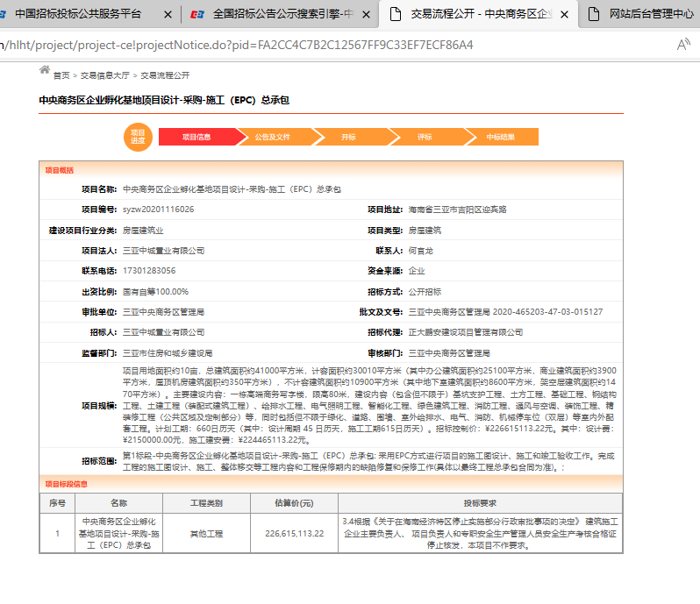This screenshot has height=604, width=700.
Task: Click page icon of 网站后台管理中心 tab
Action: coord(594,14)
